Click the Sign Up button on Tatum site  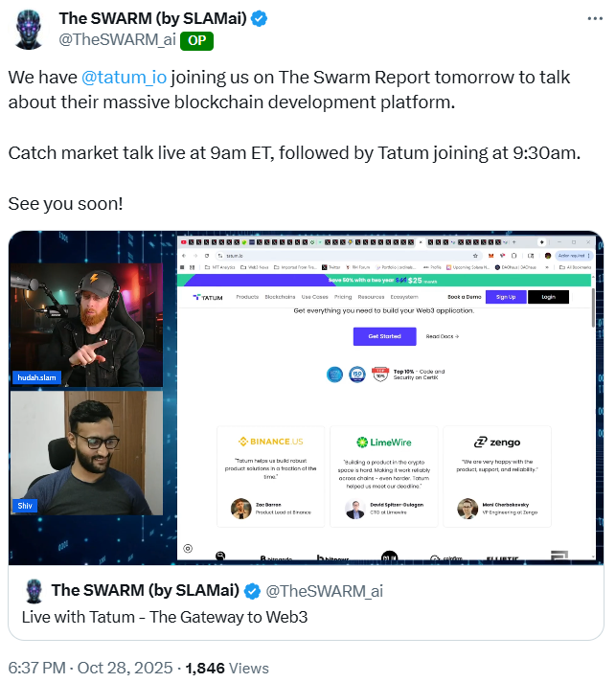pyautogui.click(x=506, y=297)
